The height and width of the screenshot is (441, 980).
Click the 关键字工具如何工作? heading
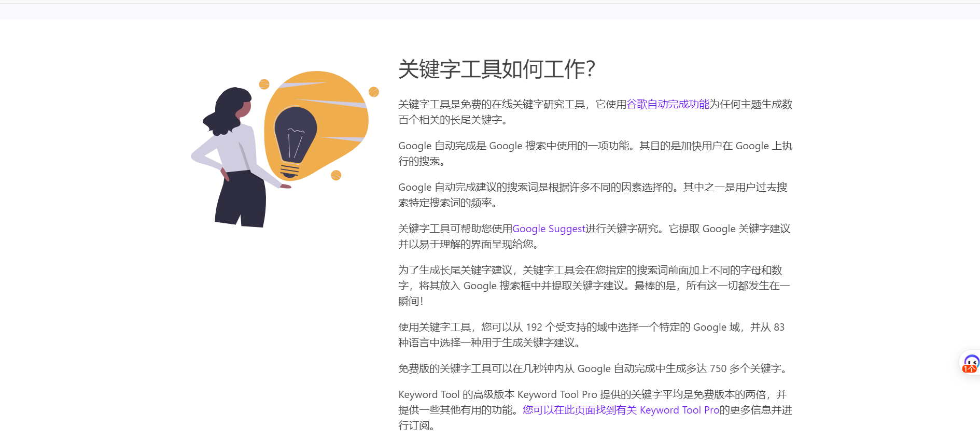497,69
